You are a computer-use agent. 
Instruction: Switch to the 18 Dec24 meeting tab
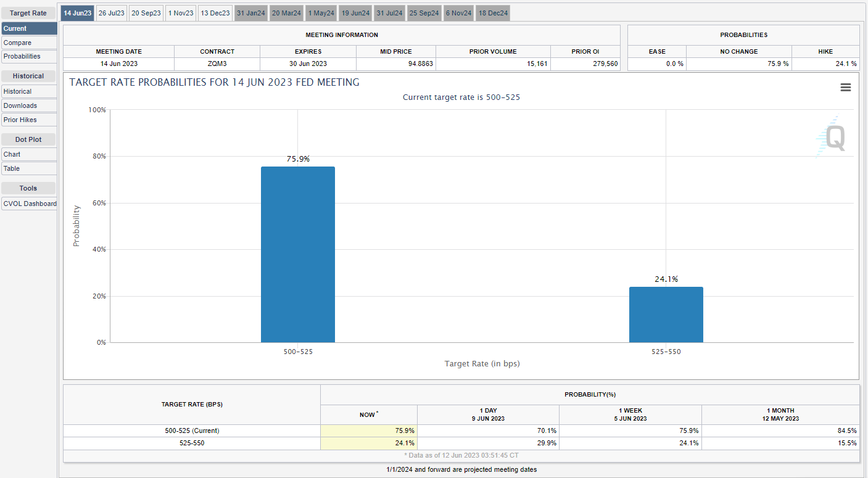(493, 13)
